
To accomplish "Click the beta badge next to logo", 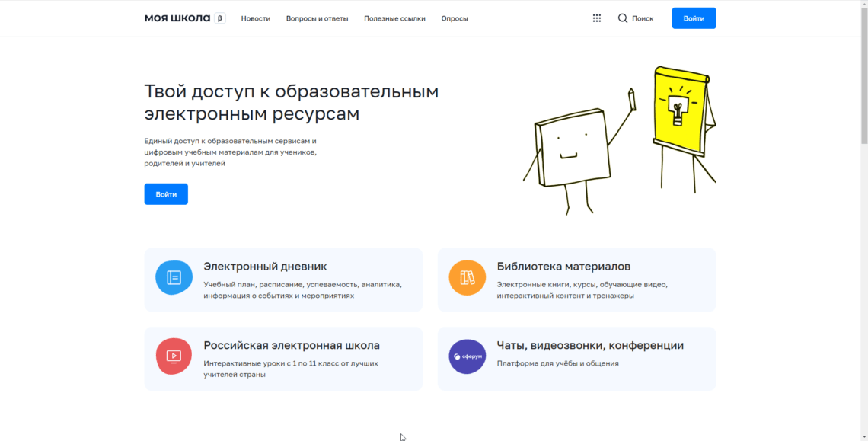I will pyautogui.click(x=220, y=18).
